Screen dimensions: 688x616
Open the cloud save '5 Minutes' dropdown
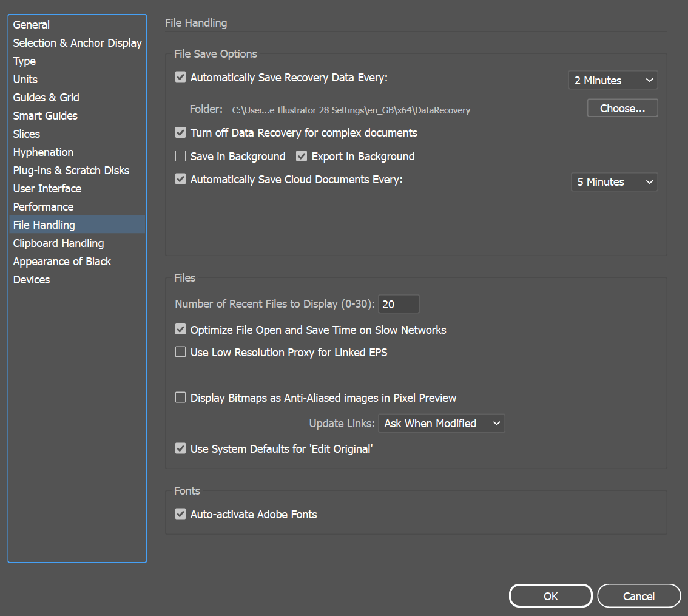[614, 181]
